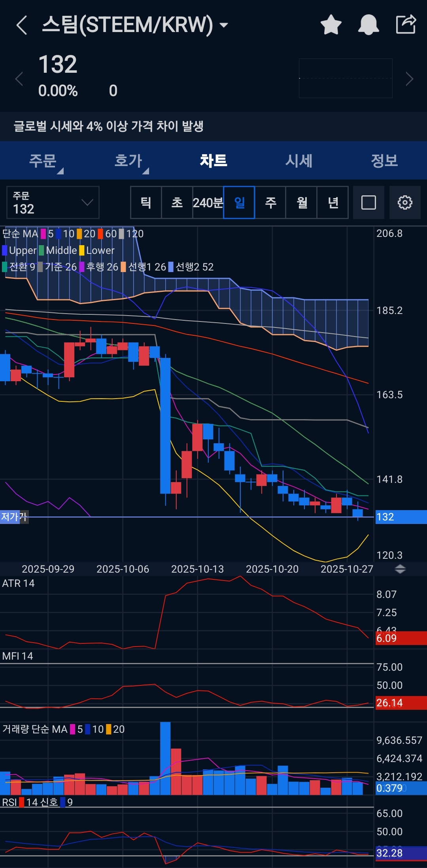Tap the MA 5 magenta swatch

[x=43, y=234]
